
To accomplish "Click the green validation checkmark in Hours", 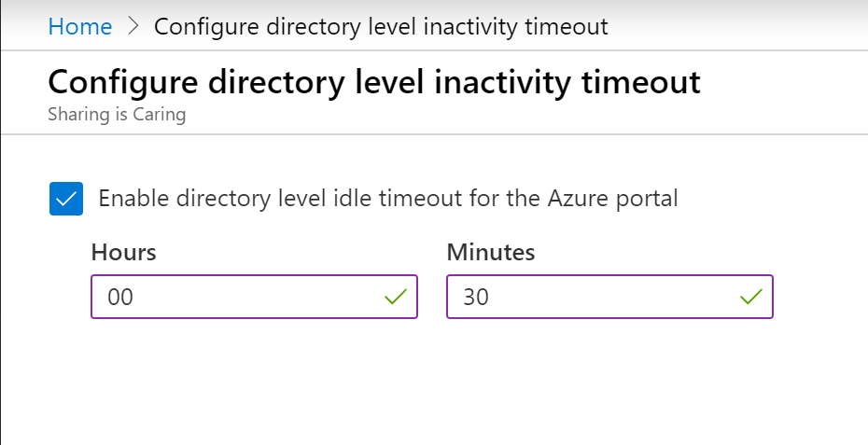I will tap(396, 297).
